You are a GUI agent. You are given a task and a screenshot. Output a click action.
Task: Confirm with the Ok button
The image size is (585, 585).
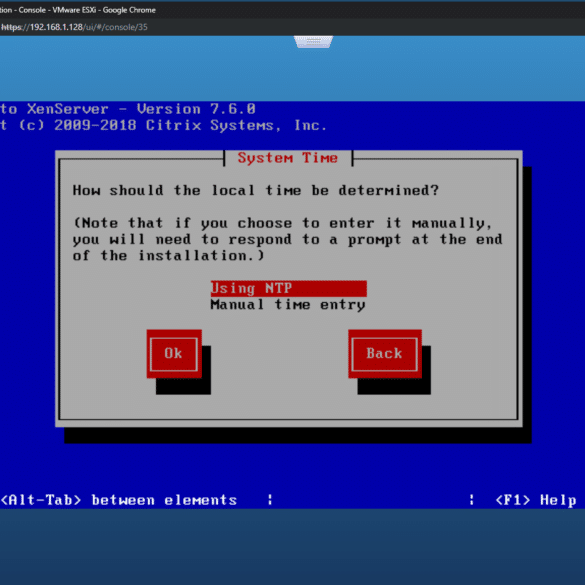point(174,354)
